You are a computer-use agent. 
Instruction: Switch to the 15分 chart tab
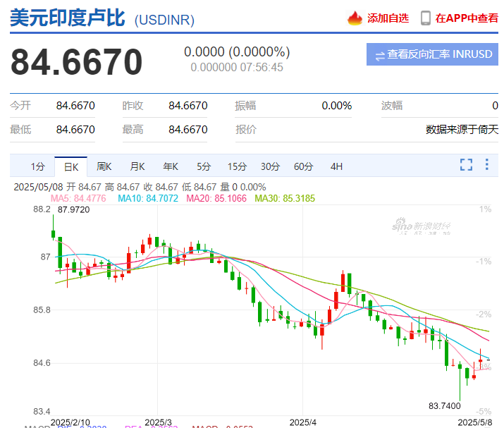click(x=238, y=166)
